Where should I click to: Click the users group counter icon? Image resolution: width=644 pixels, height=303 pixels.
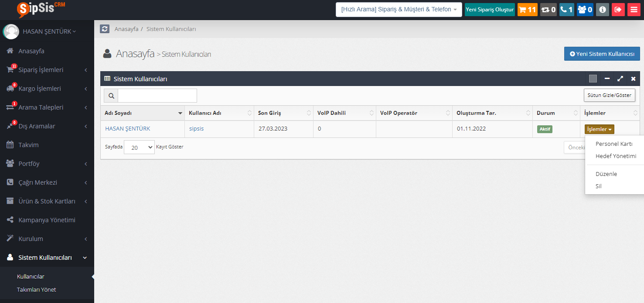585,10
